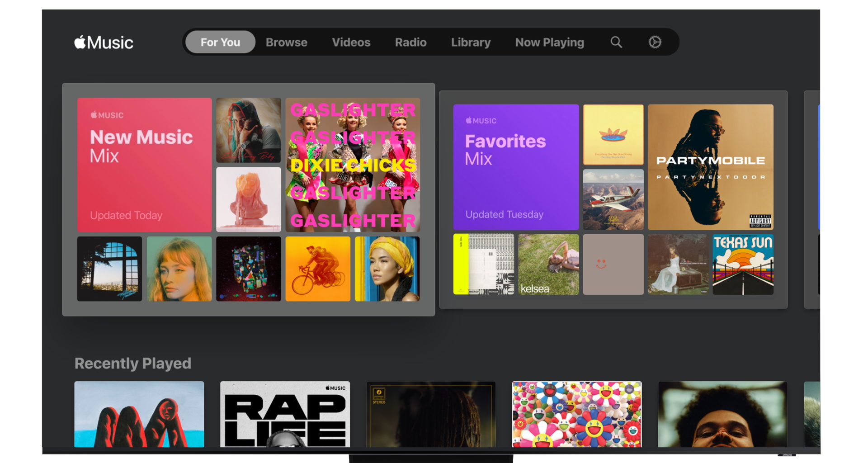Switch to the Radio tab
The height and width of the screenshot is (463, 868).
pos(410,42)
